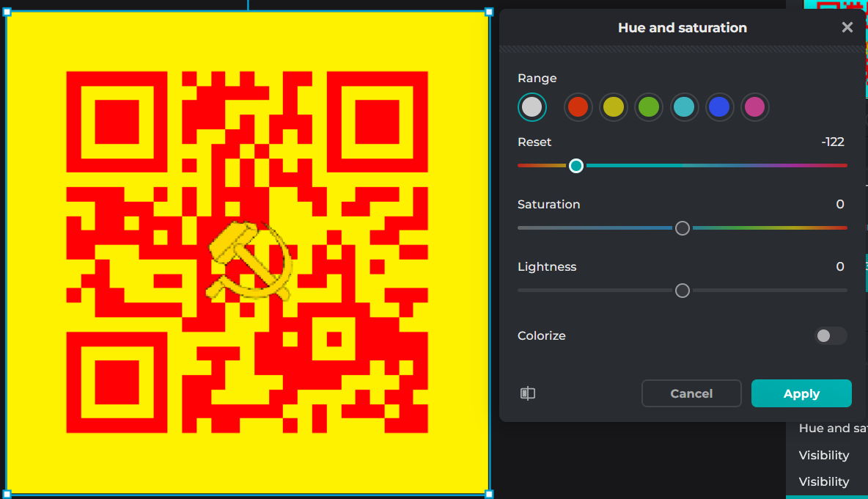The height and width of the screenshot is (499, 868).
Task: Select the Hue and saturation history entry
Action: pyautogui.click(x=833, y=429)
